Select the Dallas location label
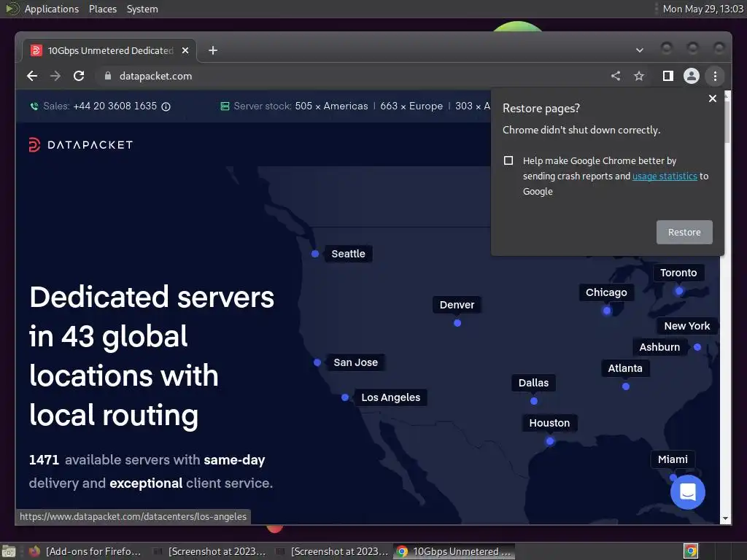This screenshot has height=560, width=747. [x=533, y=383]
